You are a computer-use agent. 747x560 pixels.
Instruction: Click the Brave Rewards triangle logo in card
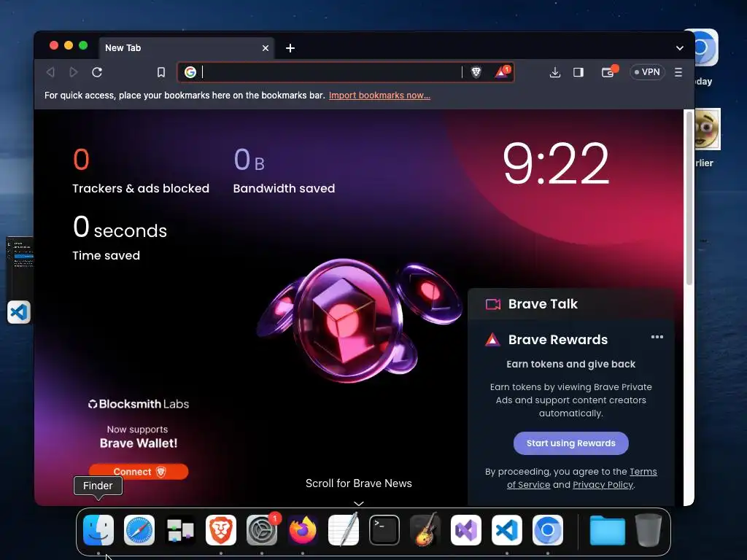(x=492, y=340)
